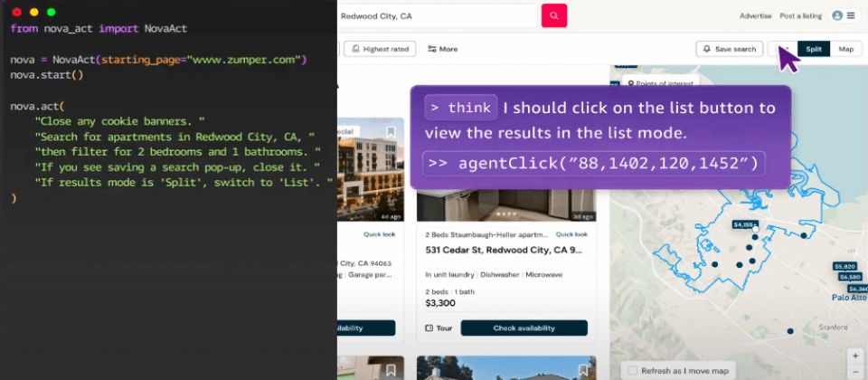Click the 'then filter for 2 bedrooms' code string

click(178, 151)
